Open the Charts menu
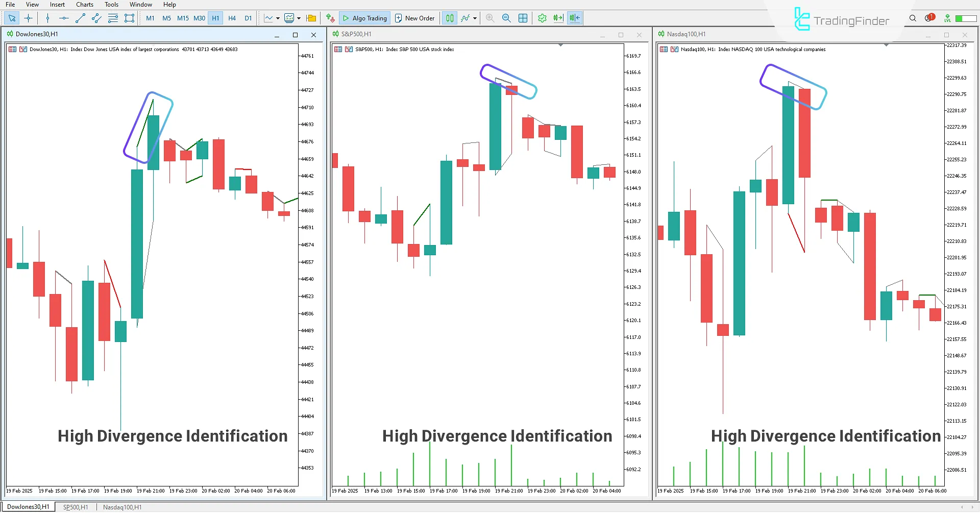Viewport: 980px width, 513px height. point(84,4)
